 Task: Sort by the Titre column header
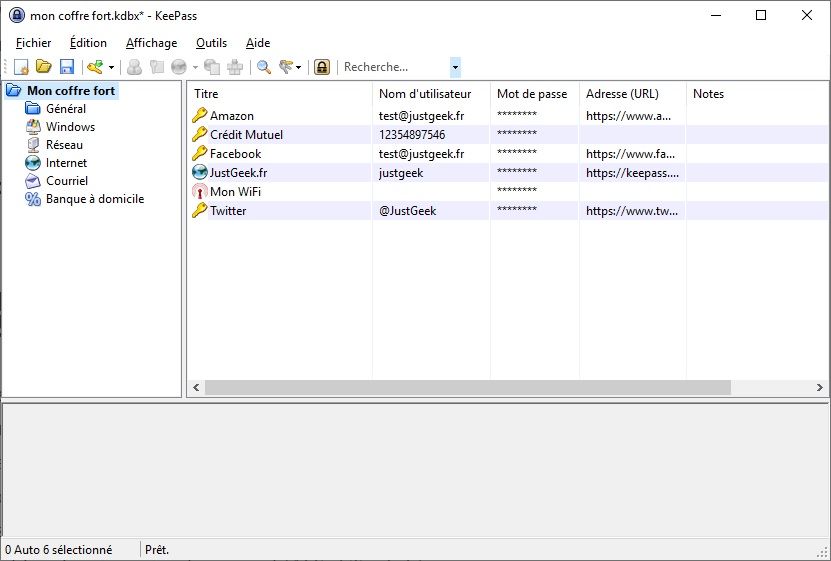pyautogui.click(x=280, y=94)
